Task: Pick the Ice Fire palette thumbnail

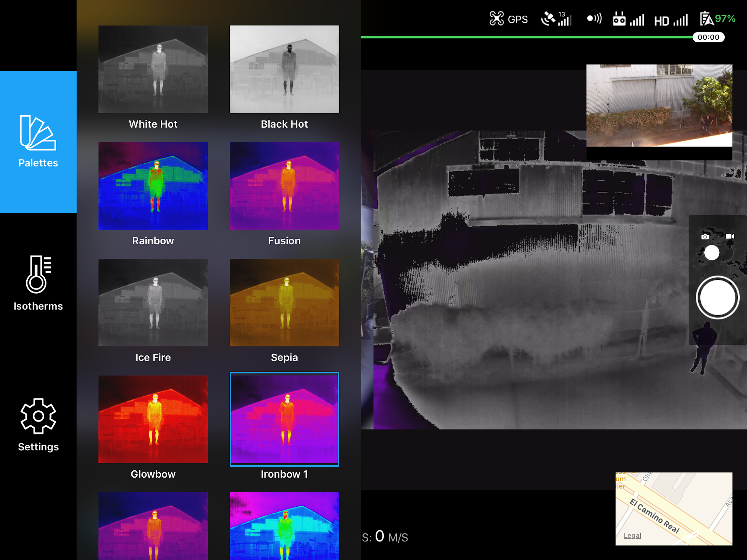Action: [153, 302]
